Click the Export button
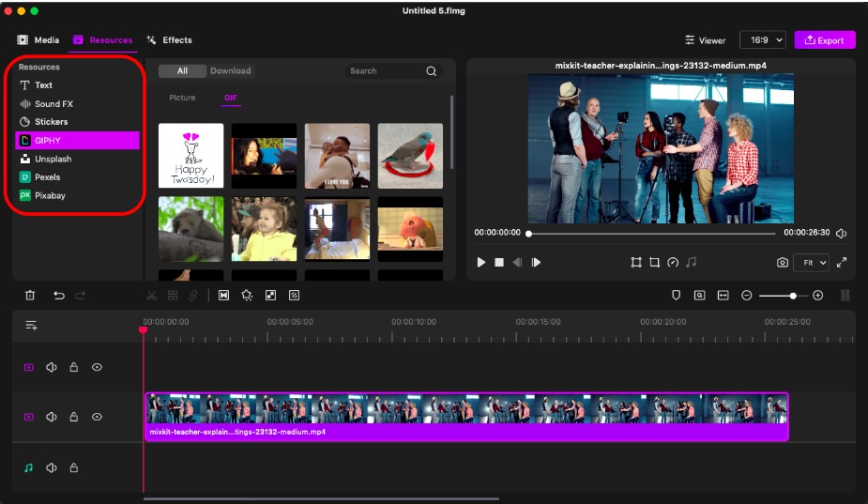The image size is (868, 504). (825, 40)
